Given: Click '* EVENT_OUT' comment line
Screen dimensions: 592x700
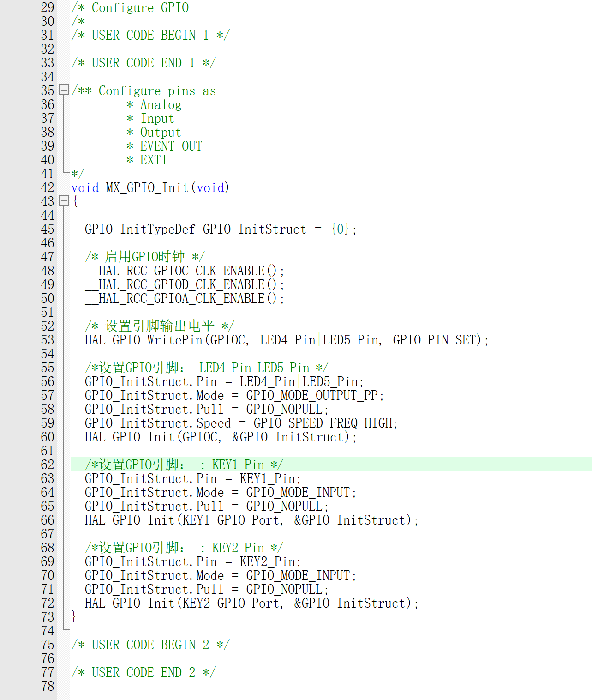Looking at the screenshot, I should (164, 146).
